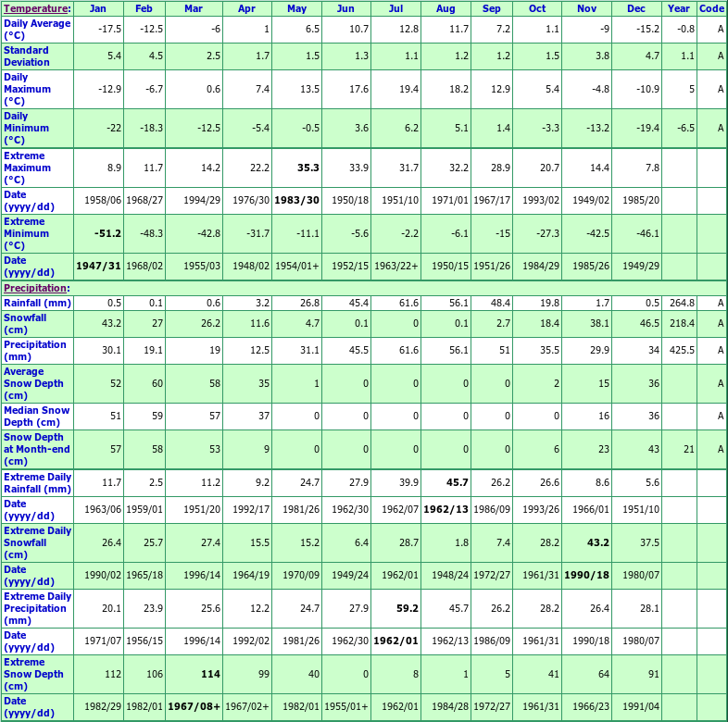The height and width of the screenshot is (722, 728).
Task: Select the Standard Deviation row label
Action: pos(27,56)
